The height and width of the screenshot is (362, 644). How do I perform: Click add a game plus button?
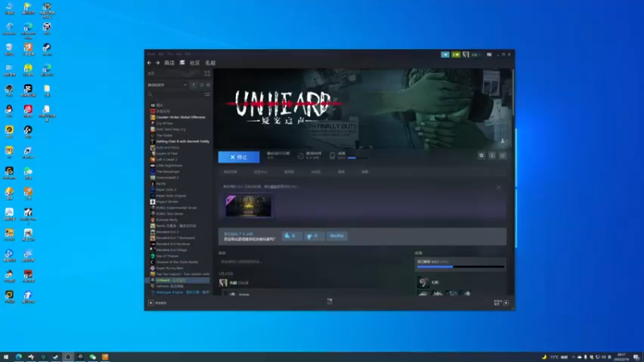(x=151, y=303)
